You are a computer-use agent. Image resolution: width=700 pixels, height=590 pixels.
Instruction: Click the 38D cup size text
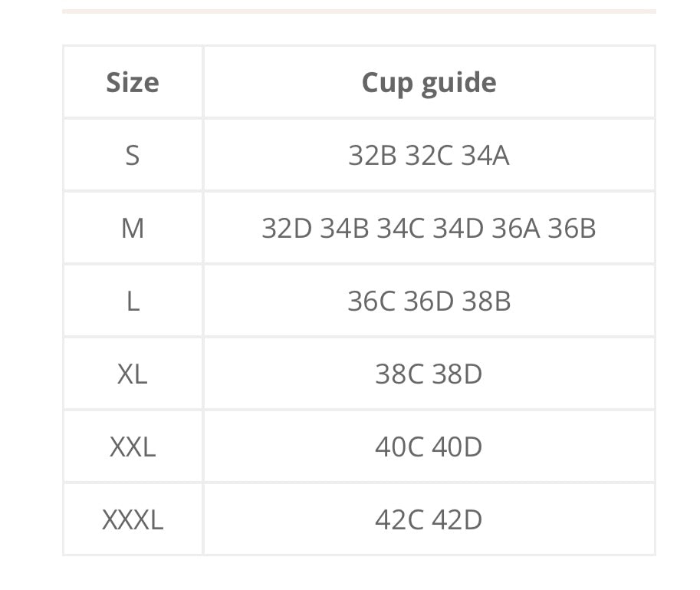coord(457,374)
